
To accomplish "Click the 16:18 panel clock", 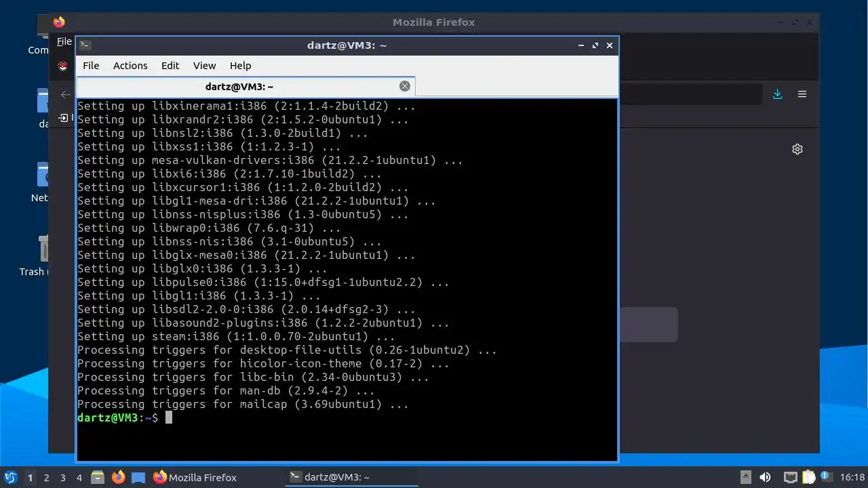I will [x=852, y=477].
